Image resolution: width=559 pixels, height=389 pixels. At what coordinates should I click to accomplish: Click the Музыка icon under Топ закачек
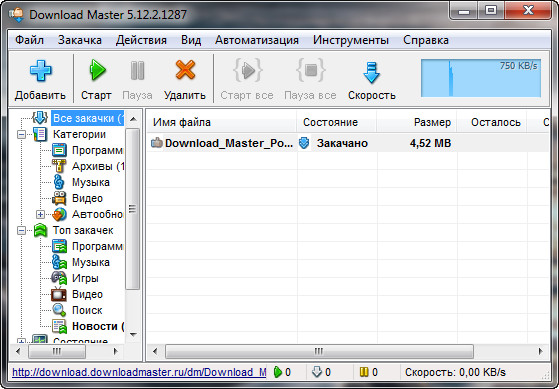click(x=59, y=262)
